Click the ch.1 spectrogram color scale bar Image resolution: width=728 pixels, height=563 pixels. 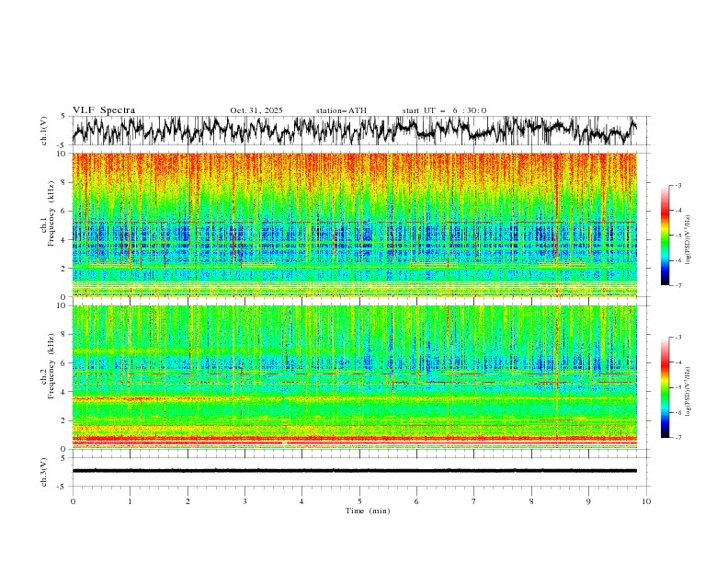click(x=665, y=236)
